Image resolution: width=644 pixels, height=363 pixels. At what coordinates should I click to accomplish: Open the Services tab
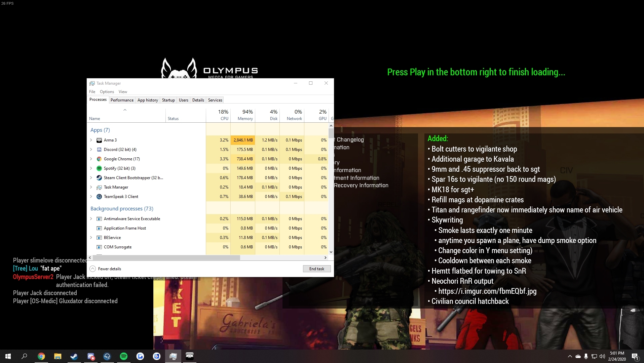(215, 100)
